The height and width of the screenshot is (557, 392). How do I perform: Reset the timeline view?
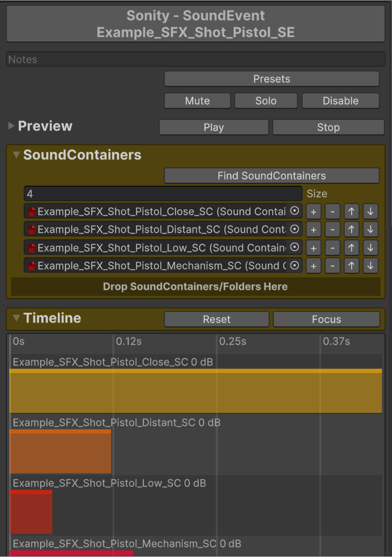point(216,319)
